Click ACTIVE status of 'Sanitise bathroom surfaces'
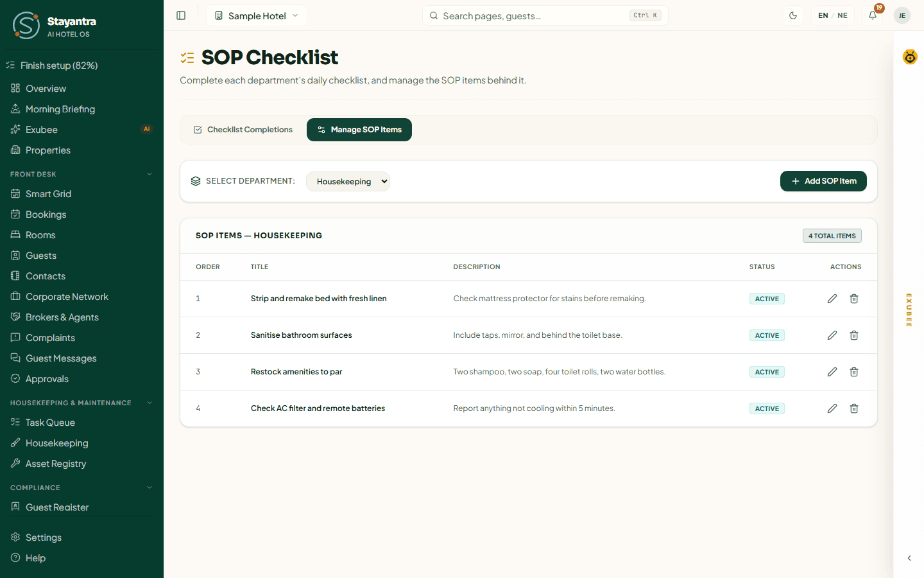 (767, 335)
